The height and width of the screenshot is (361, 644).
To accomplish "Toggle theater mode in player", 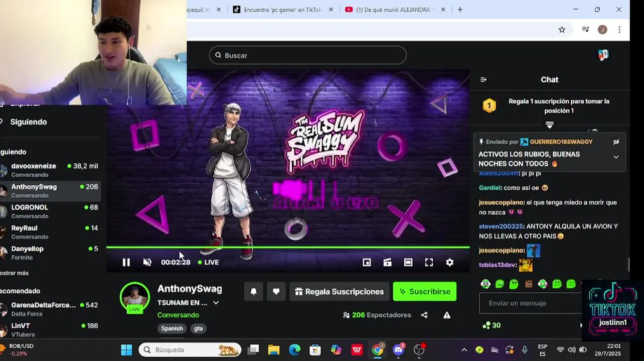I will [408, 262].
